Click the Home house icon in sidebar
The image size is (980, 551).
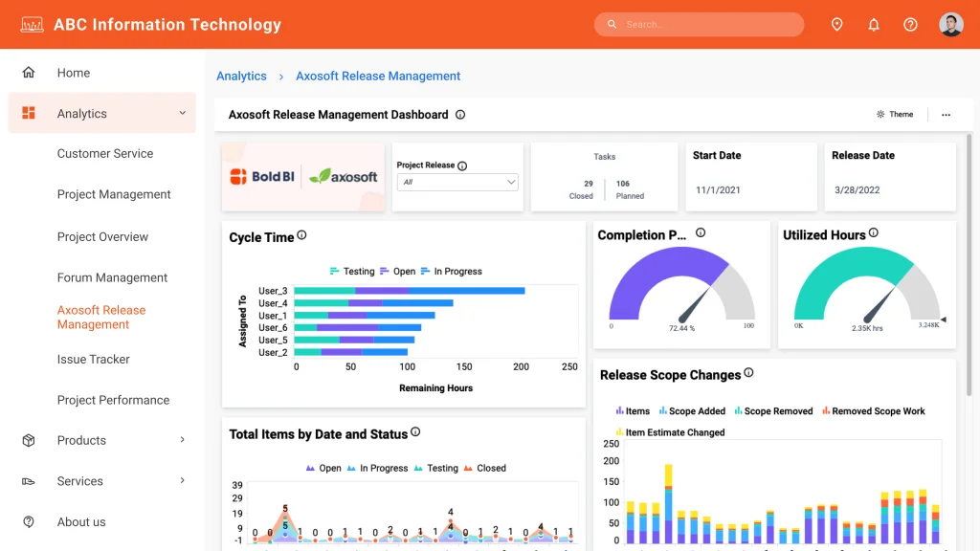coord(29,73)
